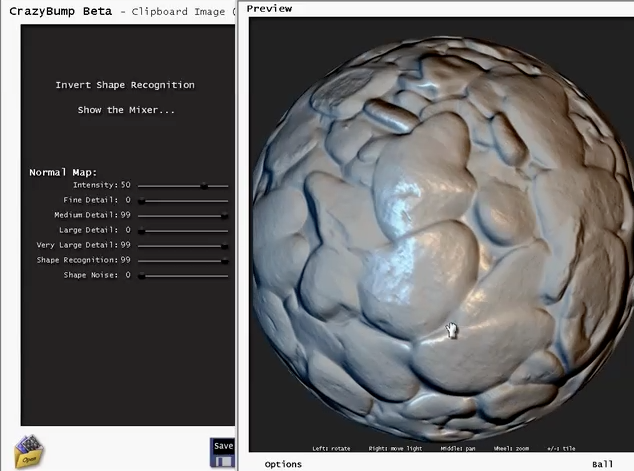Viewport: 634px width, 471px height.
Task: Click the Normal Map: heading
Action: pos(63,172)
